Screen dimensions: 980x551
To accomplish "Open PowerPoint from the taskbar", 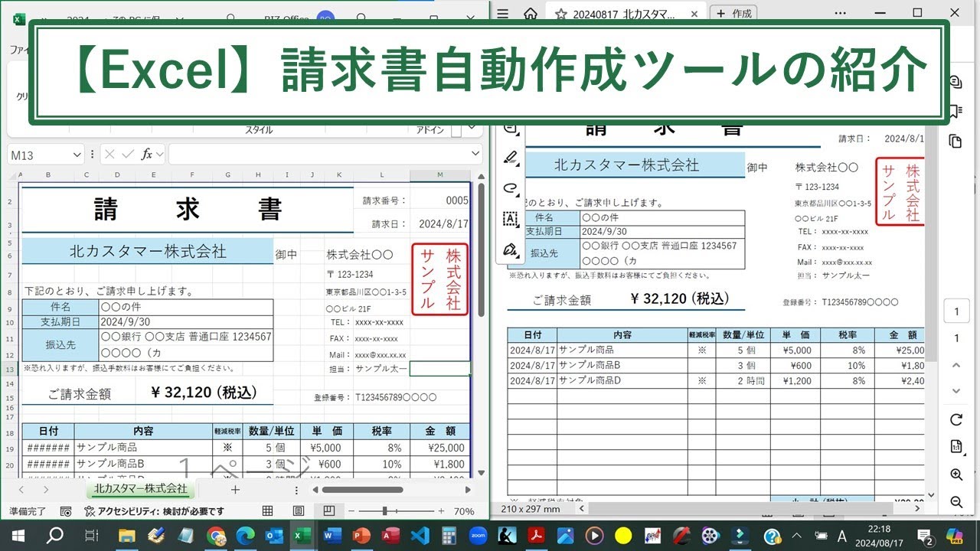I will 361,536.
